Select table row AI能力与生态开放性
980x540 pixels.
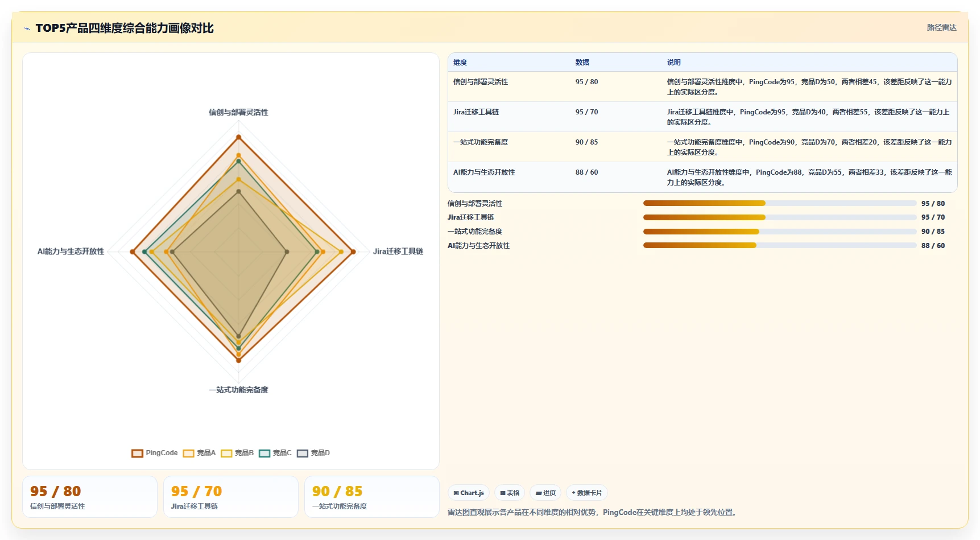click(x=702, y=177)
